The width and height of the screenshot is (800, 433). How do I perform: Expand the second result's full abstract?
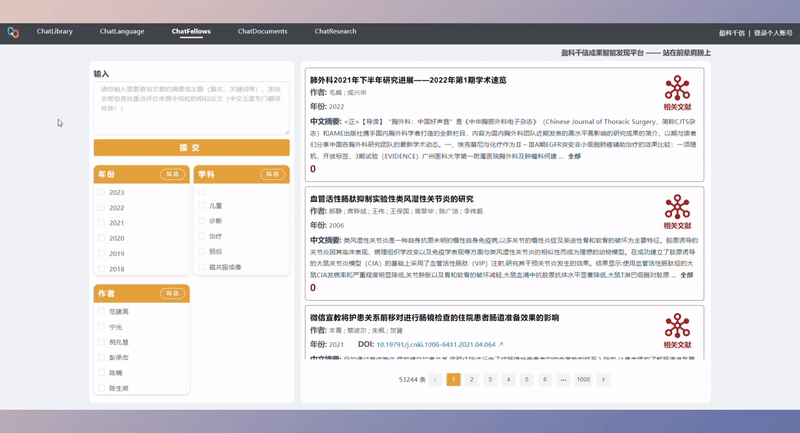(686, 275)
